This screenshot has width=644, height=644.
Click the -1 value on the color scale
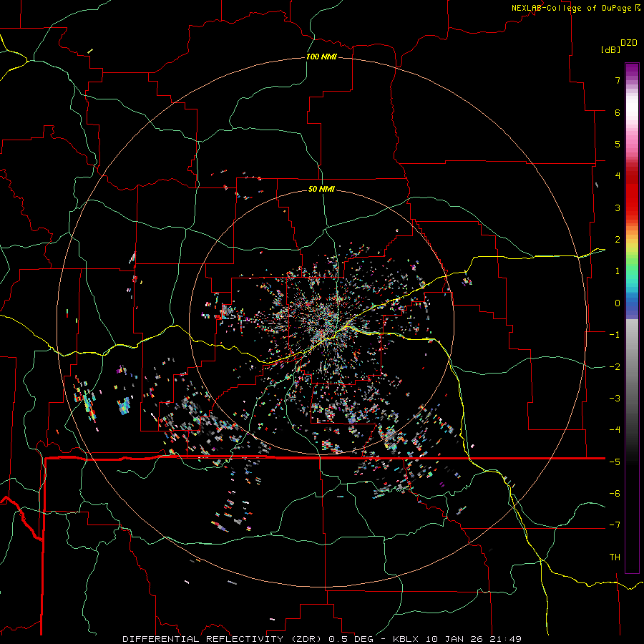coord(615,335)
